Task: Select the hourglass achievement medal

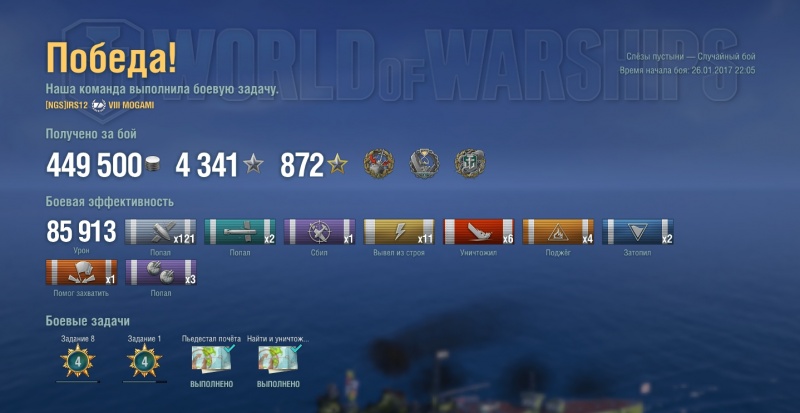Action: [x=424, y=163]
